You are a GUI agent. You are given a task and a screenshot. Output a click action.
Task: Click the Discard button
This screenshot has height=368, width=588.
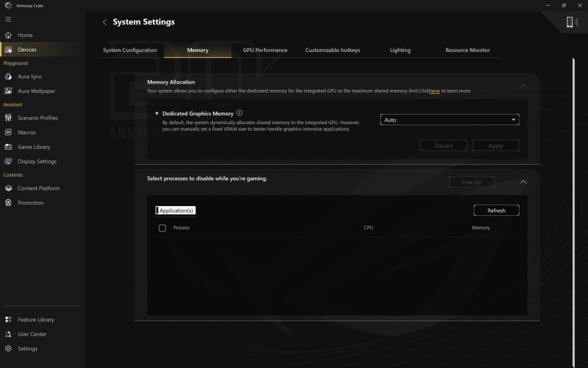tap(443, 146)
